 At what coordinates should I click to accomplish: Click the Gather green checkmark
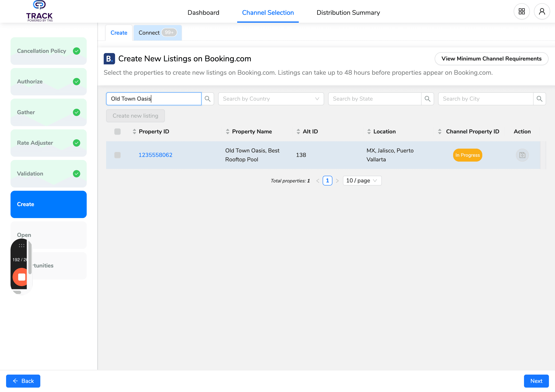[x=77, y=112]
